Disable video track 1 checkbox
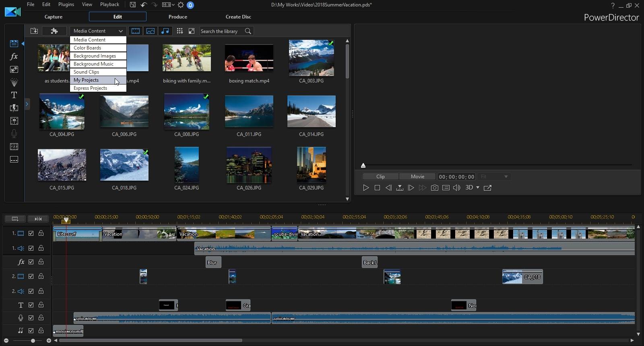 coord(31,233)
